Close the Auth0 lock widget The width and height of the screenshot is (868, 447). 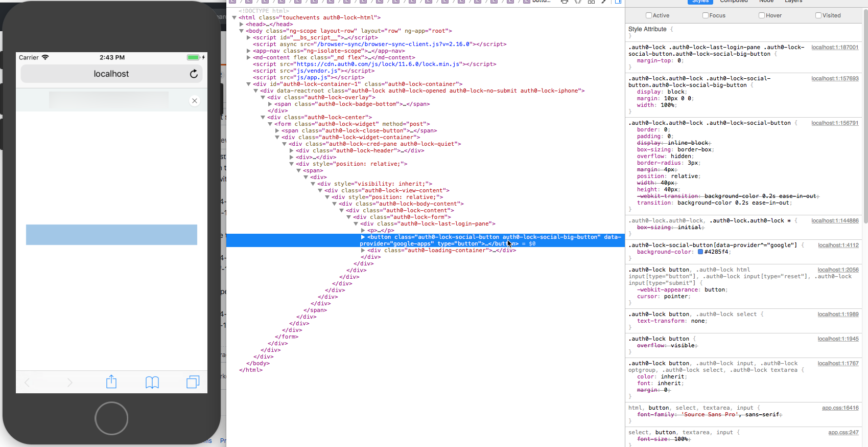tap(195, 101)
